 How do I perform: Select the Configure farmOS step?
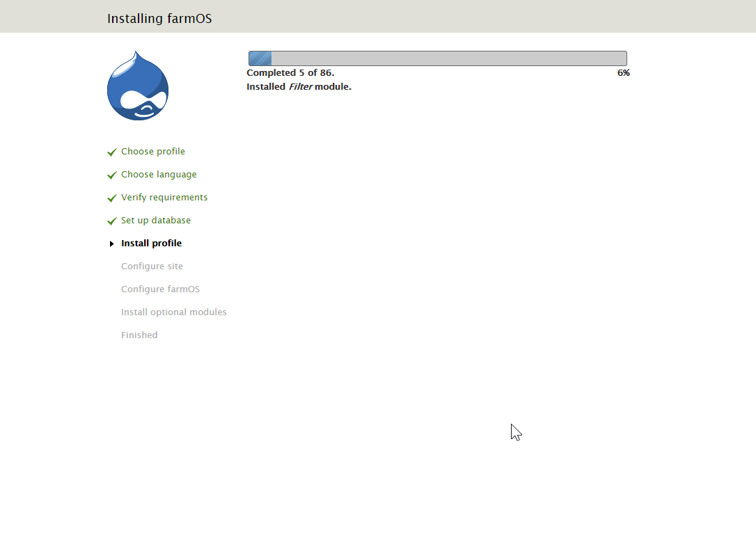click(x=160, y=289)
